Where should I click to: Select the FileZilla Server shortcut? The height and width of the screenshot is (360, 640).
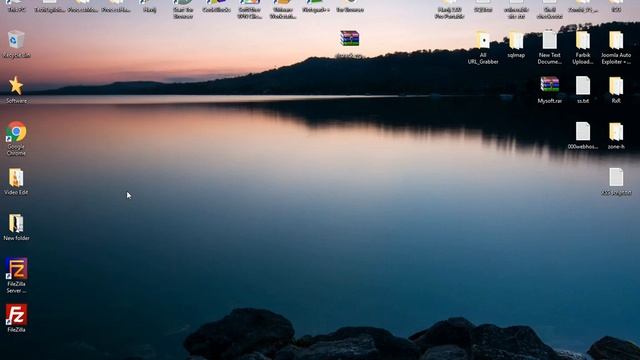click(16, 269)
